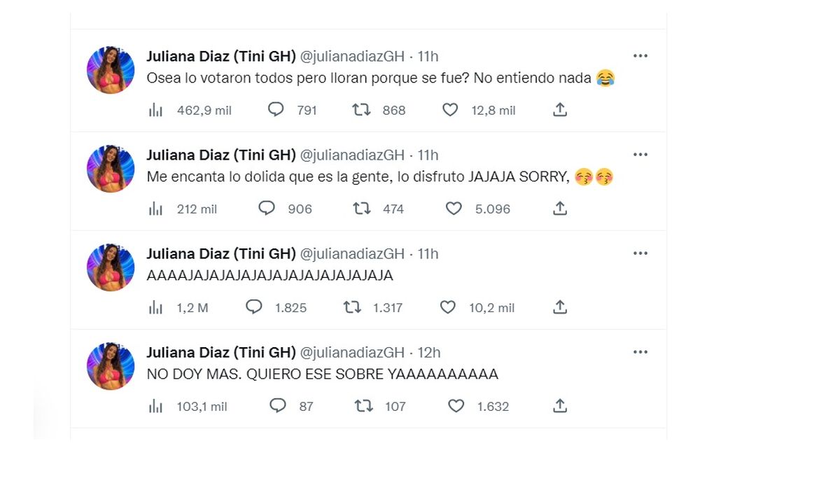Open more options on the first tweet
This screenshot has height=504, width=840.
(x=640, y=56)
